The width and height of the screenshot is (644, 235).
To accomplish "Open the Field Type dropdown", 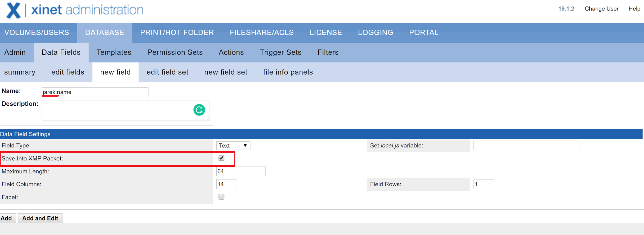I will (x=233, y=145).
